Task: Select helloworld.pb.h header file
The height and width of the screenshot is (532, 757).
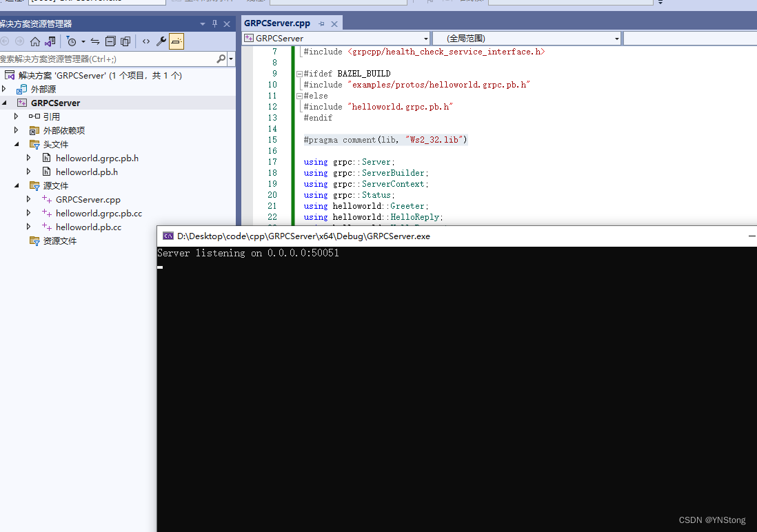Action: [x=87, y=172]
